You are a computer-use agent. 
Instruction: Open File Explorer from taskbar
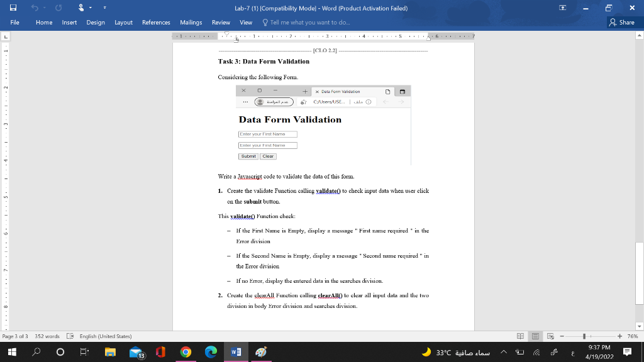(110, 352)
